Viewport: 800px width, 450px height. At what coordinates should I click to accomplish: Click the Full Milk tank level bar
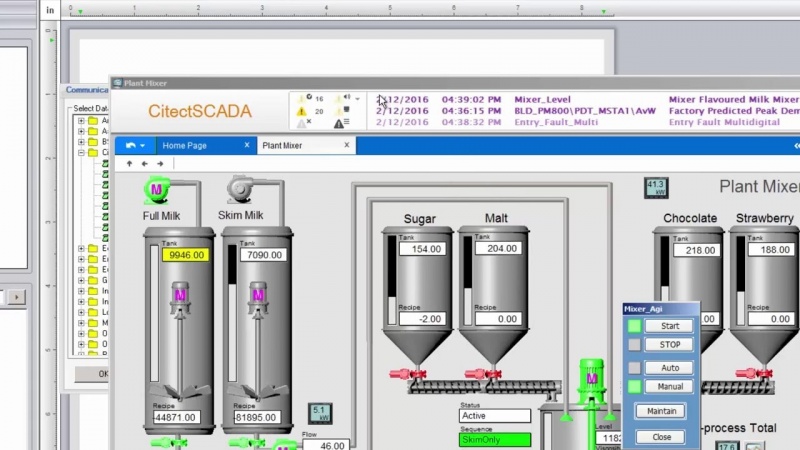pyautogui.click(x=154, y=313)
